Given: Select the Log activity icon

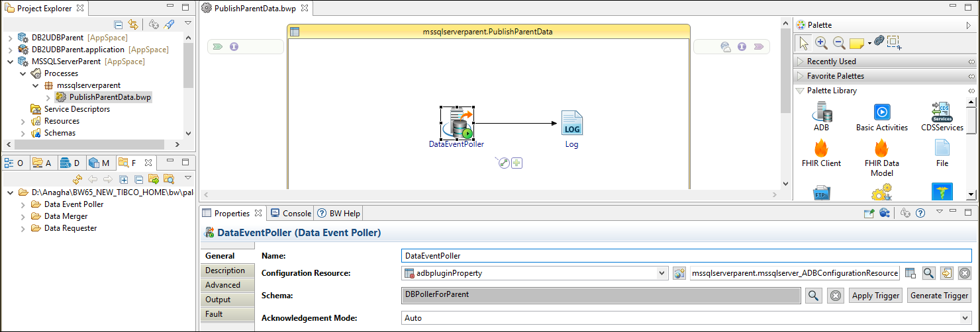Looking at the screenshot, I should tap(571, 123).
